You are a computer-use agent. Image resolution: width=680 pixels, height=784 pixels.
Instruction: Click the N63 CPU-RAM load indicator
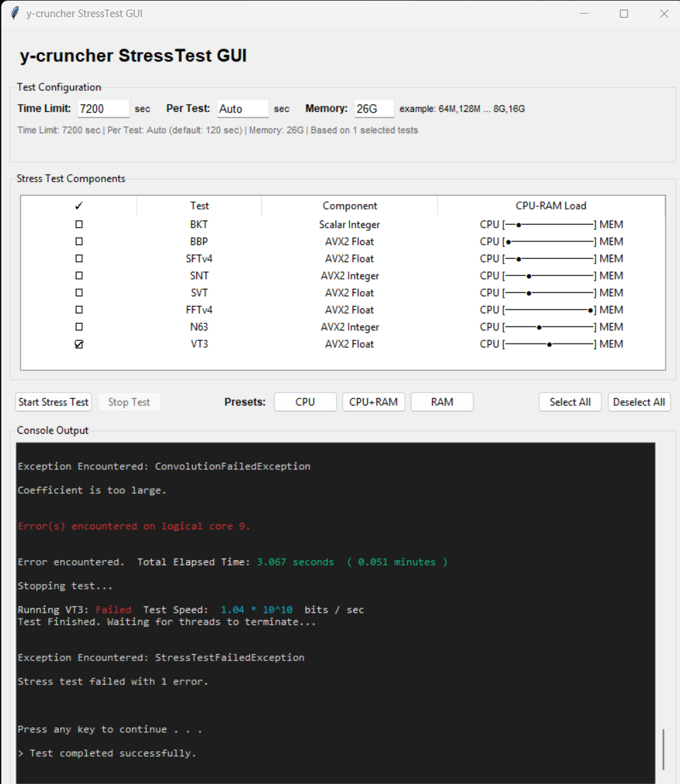[x=551, y=326]
